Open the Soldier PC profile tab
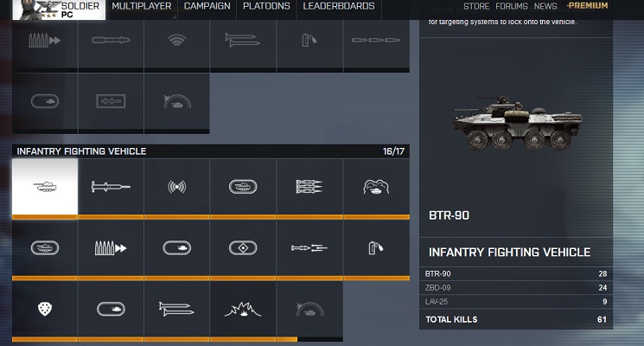 click(x=59, y=10)
